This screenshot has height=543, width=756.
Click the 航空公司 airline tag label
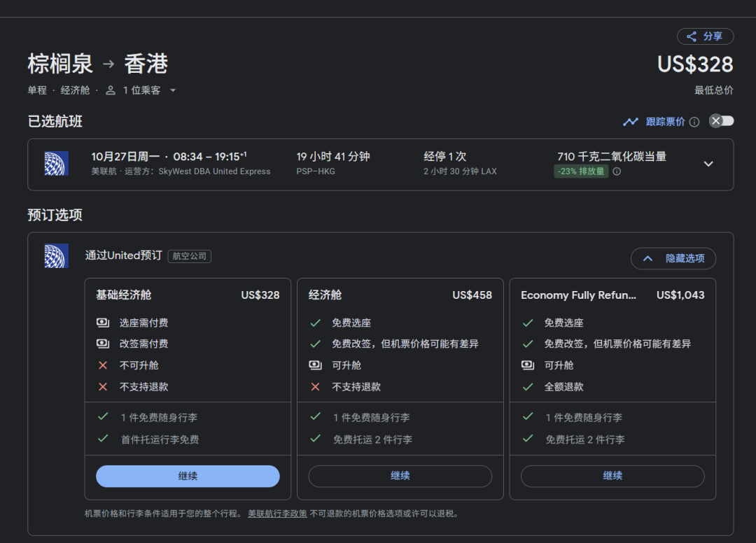(x=189, y=256)
